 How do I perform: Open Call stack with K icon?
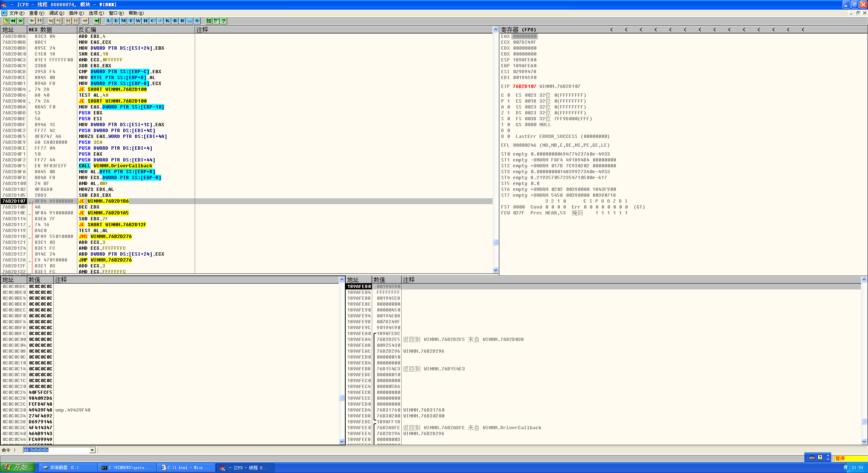pyautogui.click(x=168, y=21)
